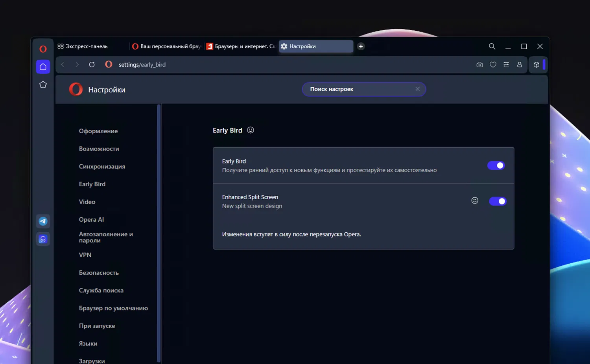Clear the settings search field
Screen dimensions: 590x364
(x=418, y=89)
